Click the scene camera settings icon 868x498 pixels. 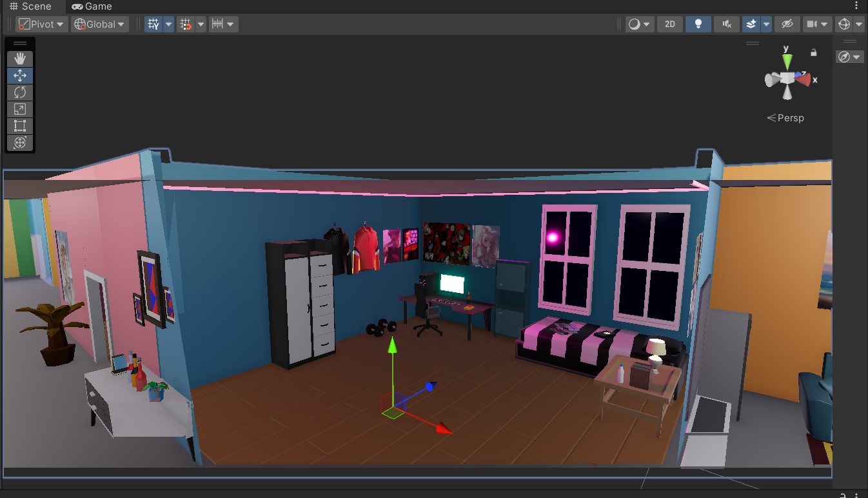click(813, 24)
